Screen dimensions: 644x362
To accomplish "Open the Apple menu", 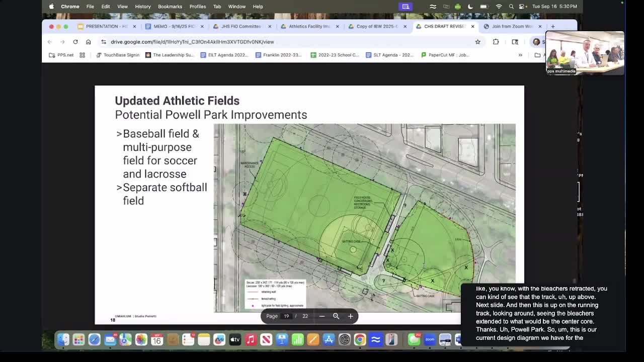I will pyautogui.click(x=51, y=7).
